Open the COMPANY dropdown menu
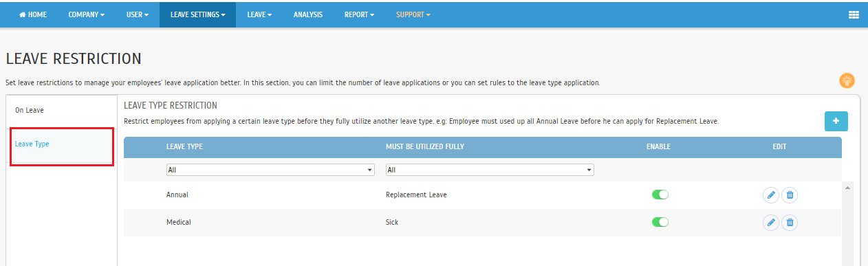 [x=87, y=14]
